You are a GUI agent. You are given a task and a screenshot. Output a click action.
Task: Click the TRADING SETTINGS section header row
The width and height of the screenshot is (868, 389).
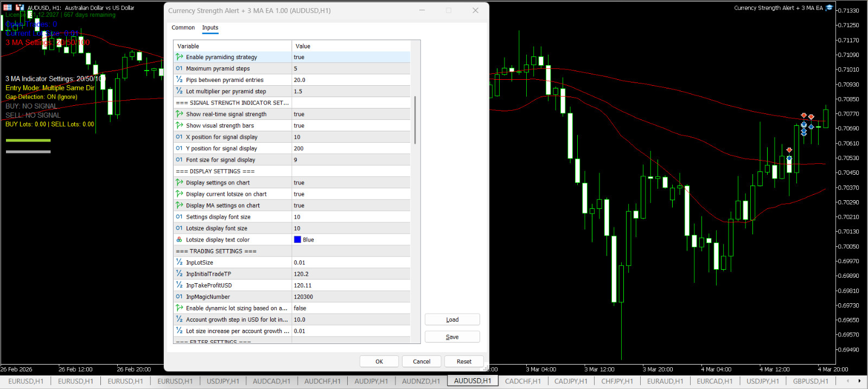292,251
